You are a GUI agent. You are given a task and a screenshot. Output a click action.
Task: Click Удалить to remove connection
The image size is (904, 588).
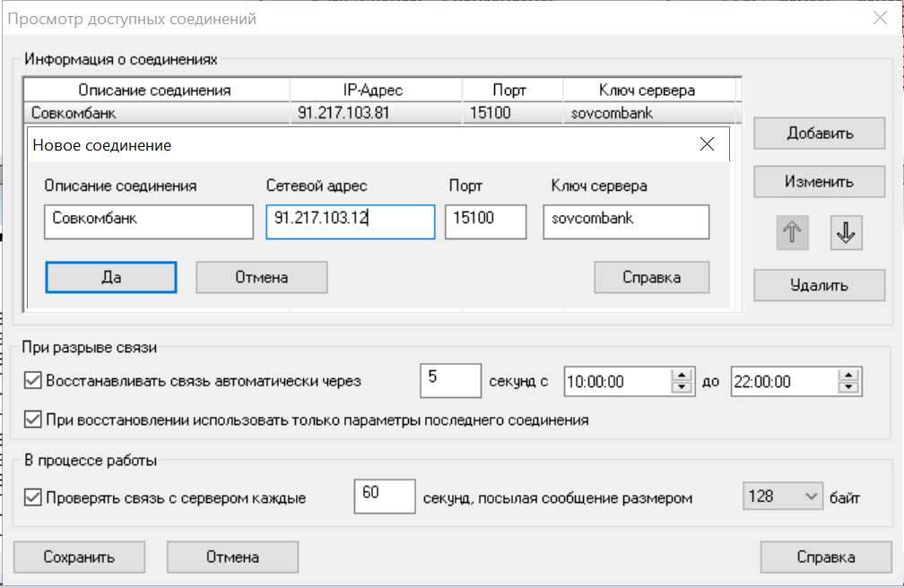point(819,286)
